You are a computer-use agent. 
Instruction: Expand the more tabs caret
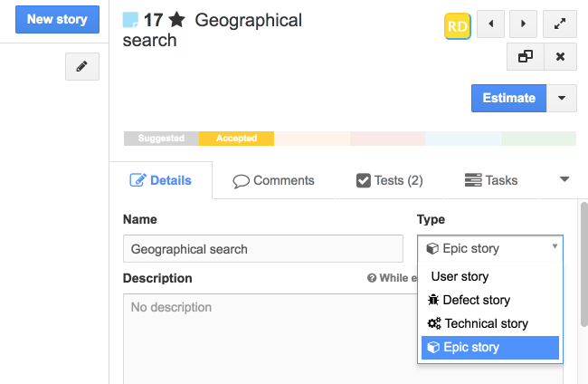tap(564, 179)
